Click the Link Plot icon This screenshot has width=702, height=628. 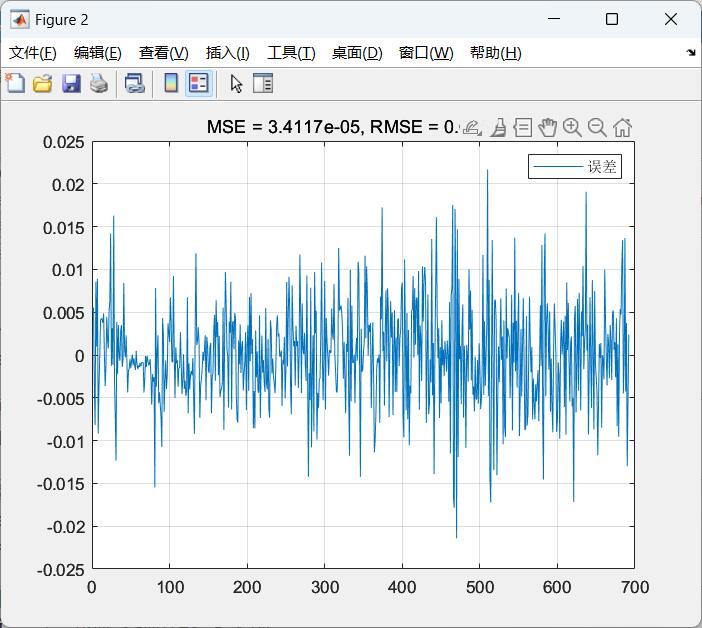point(134,84)
